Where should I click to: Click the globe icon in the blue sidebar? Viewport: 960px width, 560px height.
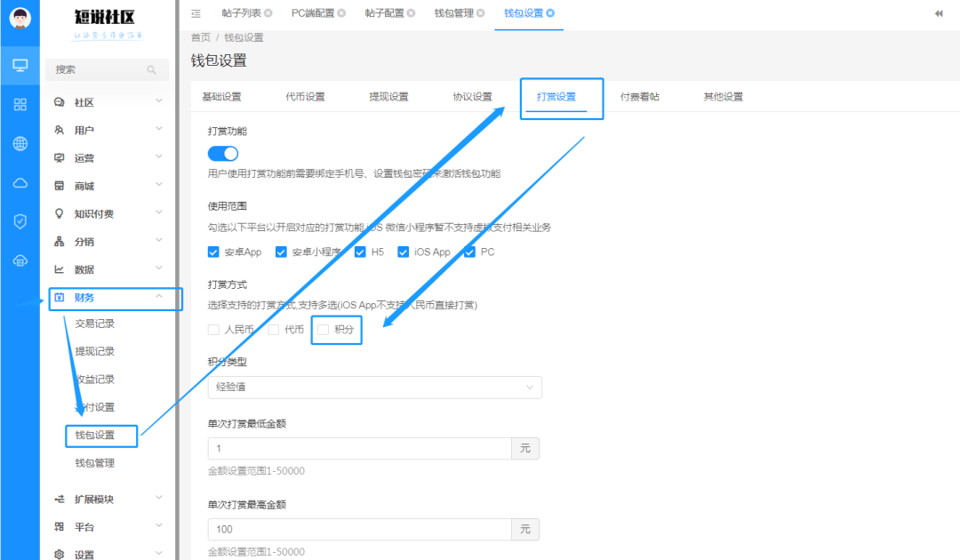[20, 143]
